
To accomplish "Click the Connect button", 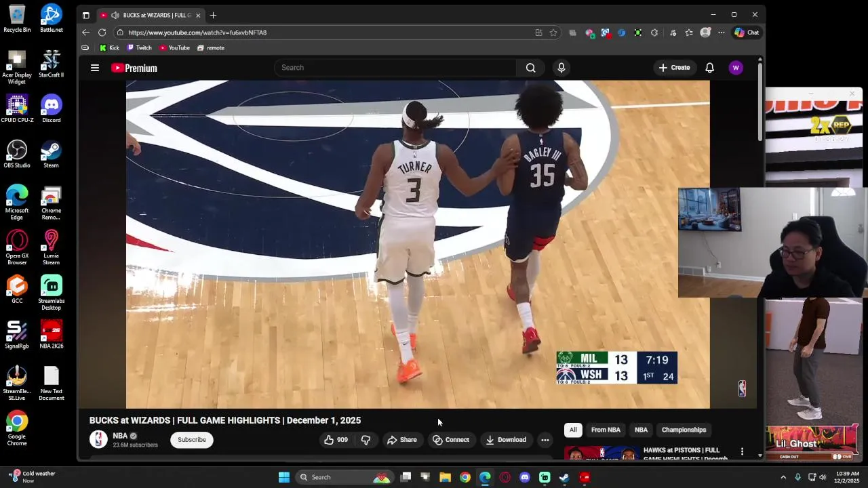I will pos(451,440).
